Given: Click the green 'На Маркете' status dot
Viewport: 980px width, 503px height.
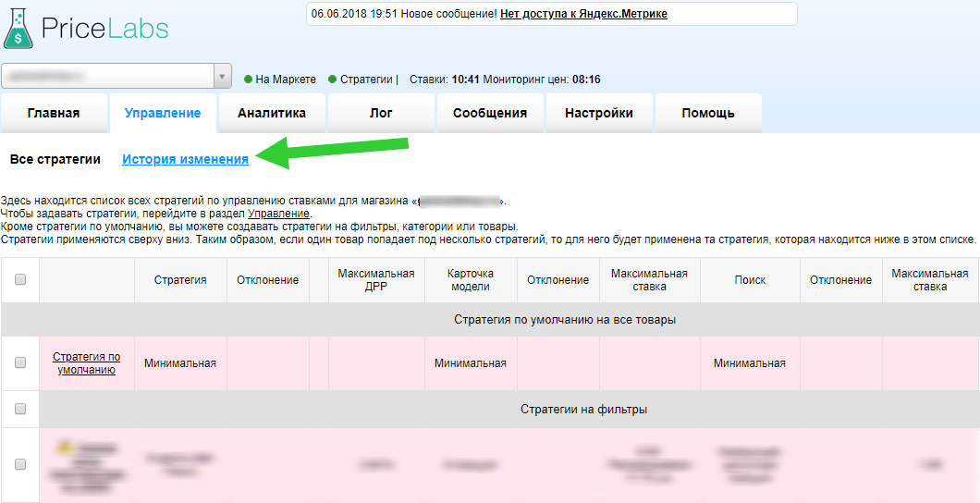Looking at the screenshot, I should coord(249,80).
